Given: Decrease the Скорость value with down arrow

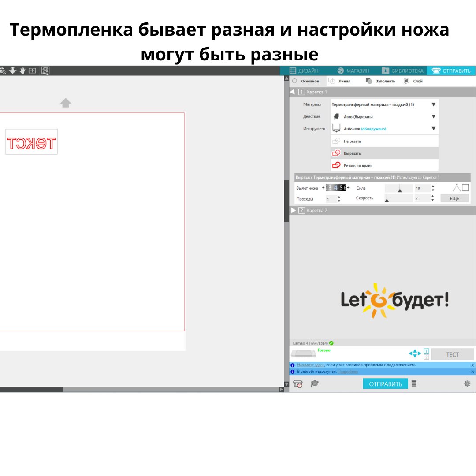Looking at the screenshot, I should point(433,201).
